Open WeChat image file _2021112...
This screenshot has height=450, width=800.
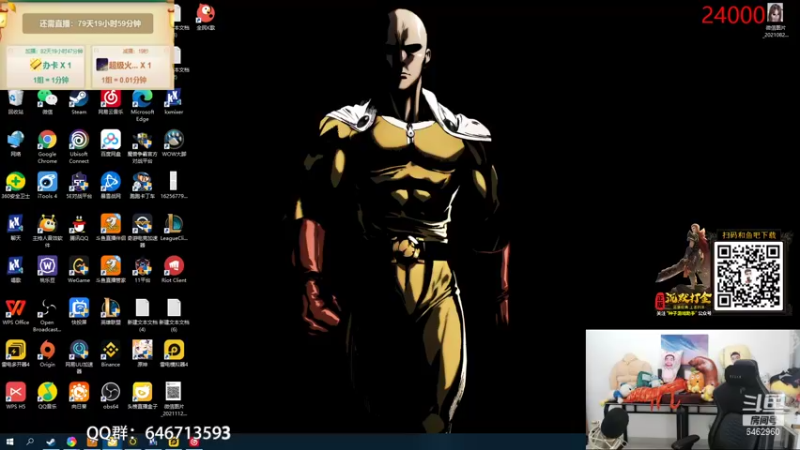pyautogui.click(x=174, y=399)
